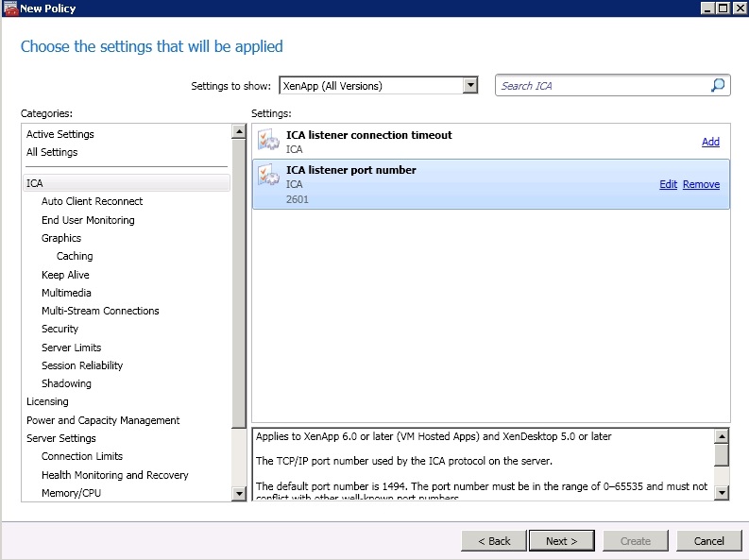
Task: Close the New Policy window
Action: pos(740,8)
